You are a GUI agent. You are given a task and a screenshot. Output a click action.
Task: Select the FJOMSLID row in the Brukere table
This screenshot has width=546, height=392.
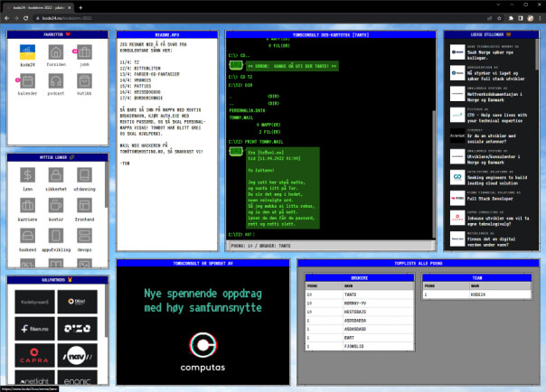tap(360, 347)
